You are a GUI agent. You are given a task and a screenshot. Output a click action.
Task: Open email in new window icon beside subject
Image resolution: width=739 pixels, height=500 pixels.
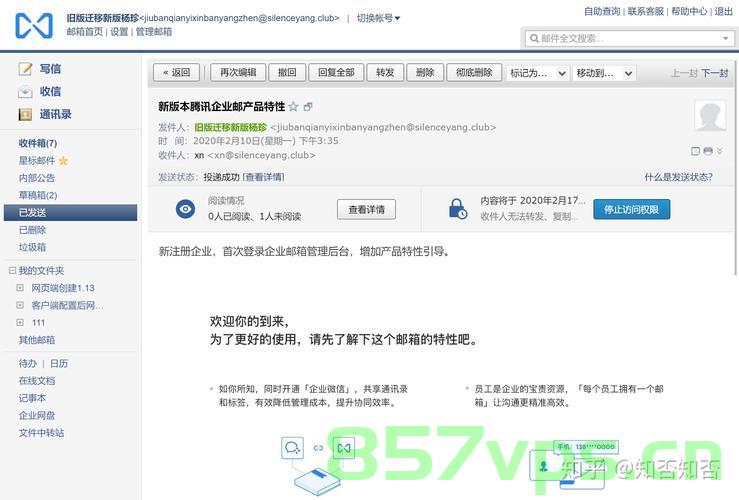tap(308, 107)
